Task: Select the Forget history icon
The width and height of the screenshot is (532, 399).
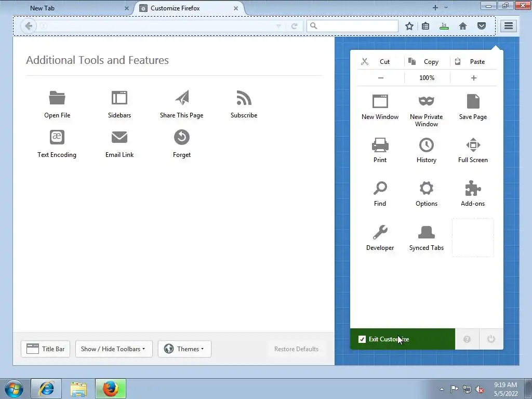Action: pyautogui.click(x=182, y=137)
